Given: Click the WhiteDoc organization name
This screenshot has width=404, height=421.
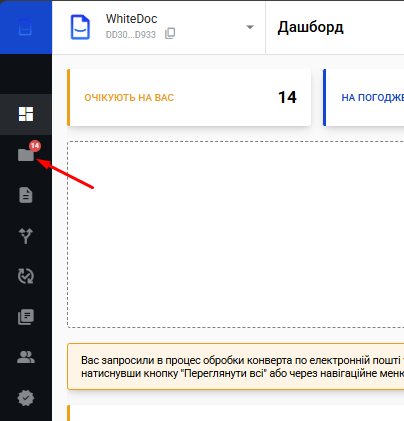Looking at the screenshot, I should click(x=131, y=19).
